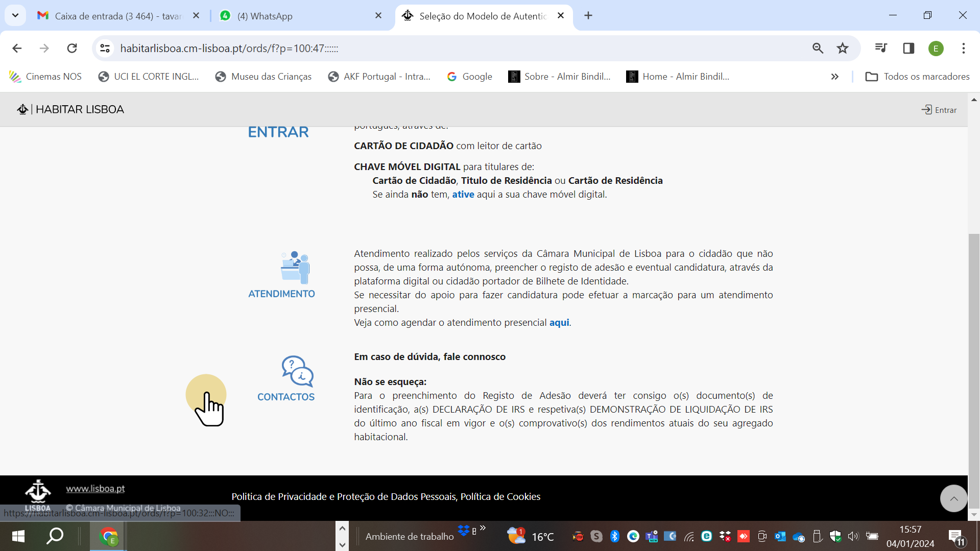The image size is (980, 551).
Task: Click the Atendimento service desk icon
Action: point(295,267)
